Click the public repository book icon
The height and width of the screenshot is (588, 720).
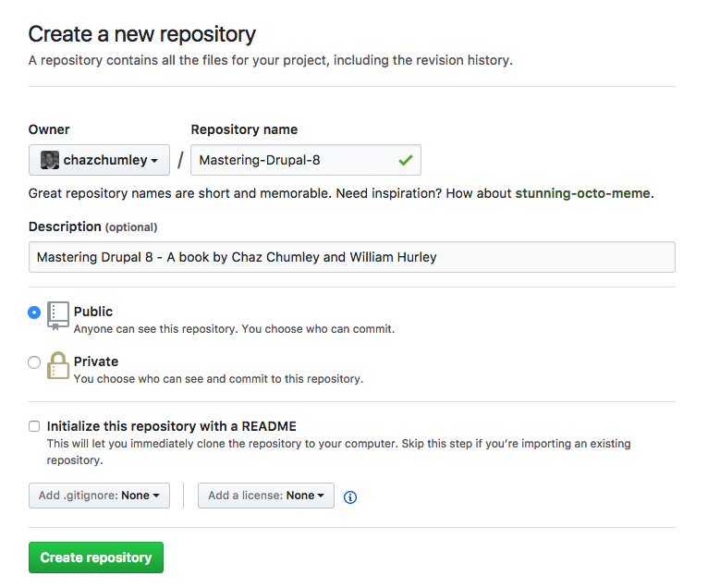(x=58, y=315)
